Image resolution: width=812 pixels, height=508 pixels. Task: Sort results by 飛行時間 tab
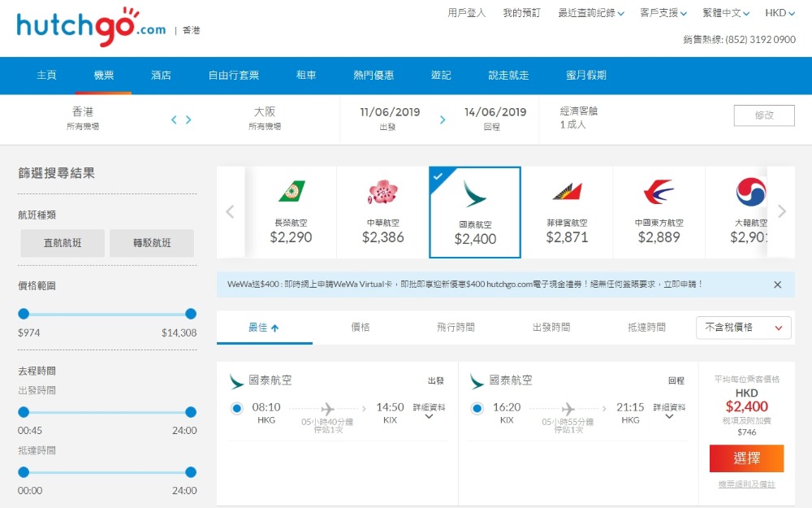(456, 328)
